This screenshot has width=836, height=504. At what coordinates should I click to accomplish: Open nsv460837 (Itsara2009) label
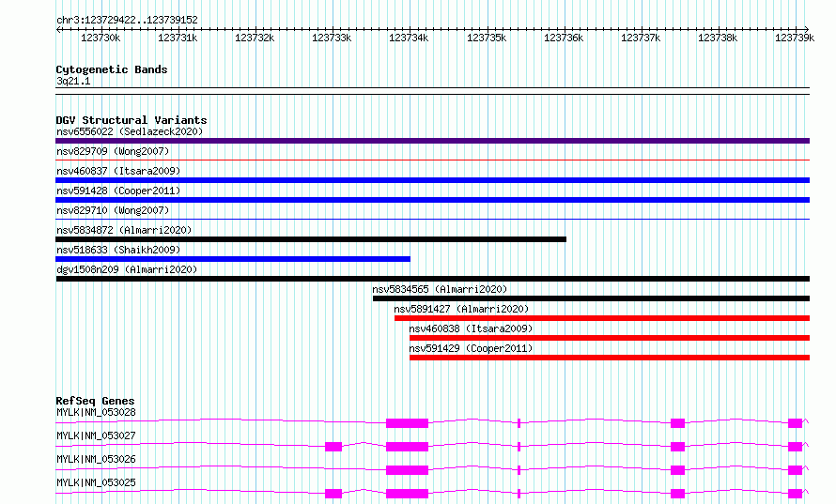point(118,171)
